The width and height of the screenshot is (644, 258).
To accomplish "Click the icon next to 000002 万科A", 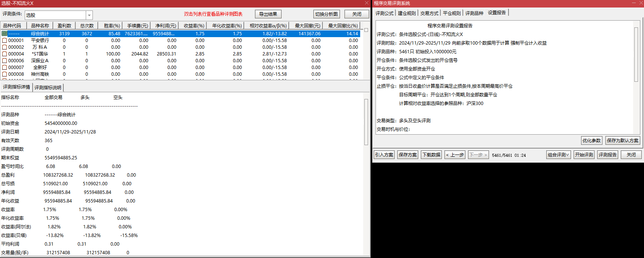I will (4, 47).
